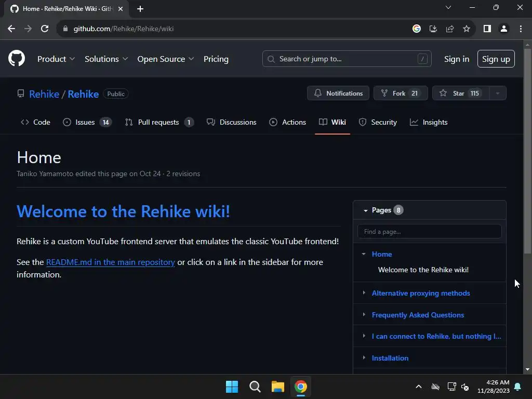Open Windows Start menu
The height and width of the screenshot is (399, 532).
(232, 387)
